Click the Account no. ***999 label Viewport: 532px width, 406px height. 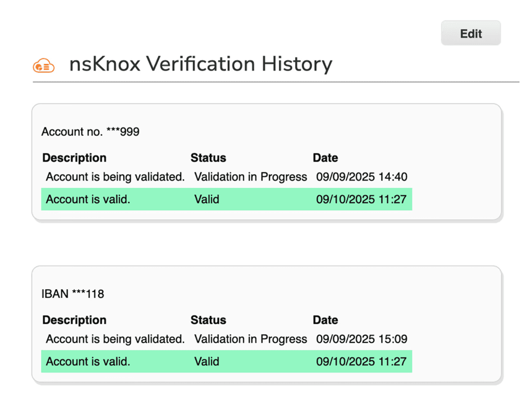[x=90, y=131]
